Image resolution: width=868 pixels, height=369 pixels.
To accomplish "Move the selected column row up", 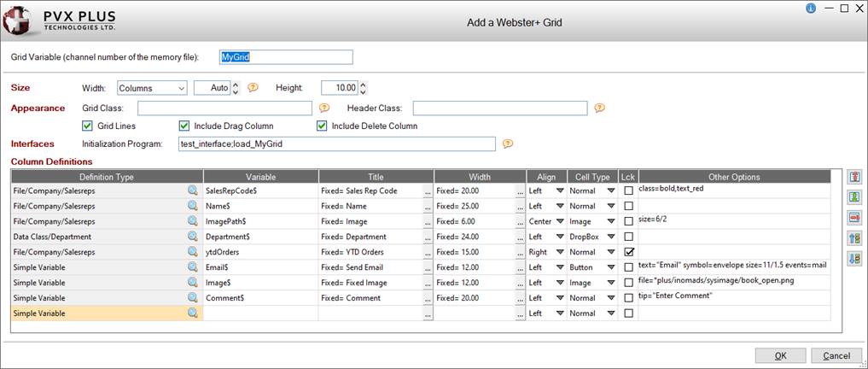I will (854, 239).
